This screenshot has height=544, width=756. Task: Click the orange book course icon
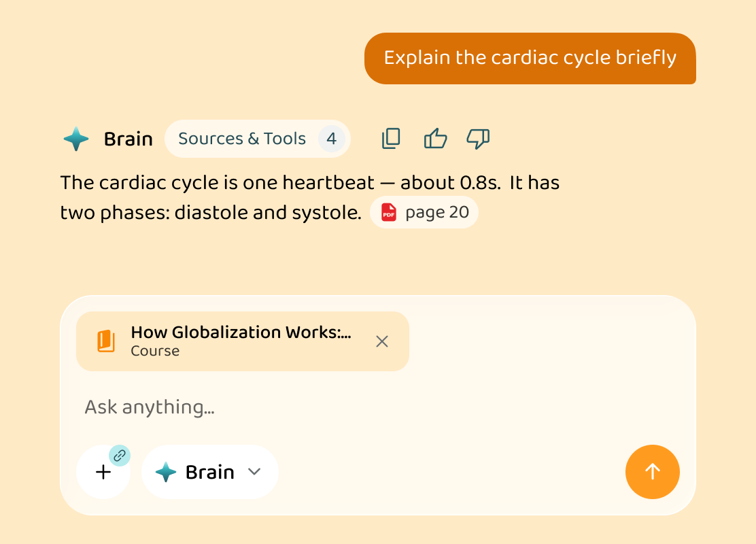pyautogui.click(x=106, y=341)
